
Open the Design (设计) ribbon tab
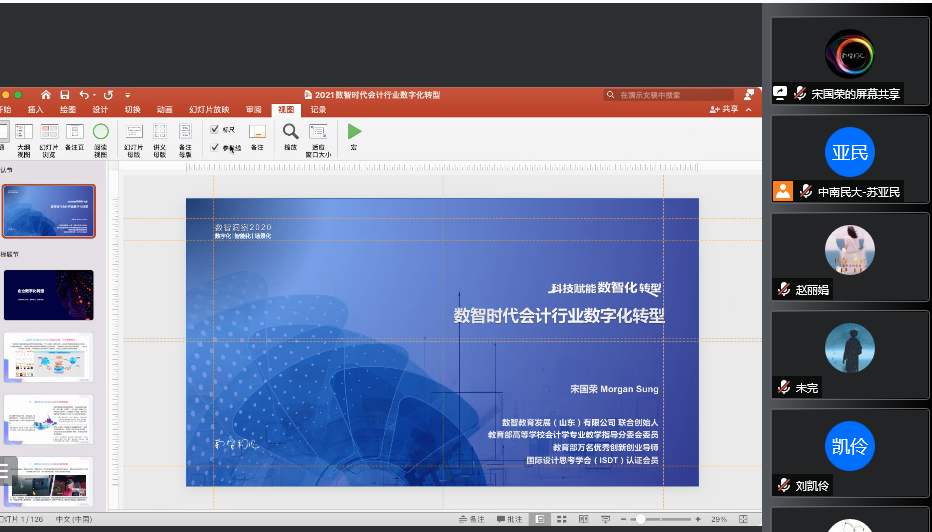pyautogui.click(x=100, y=109)
